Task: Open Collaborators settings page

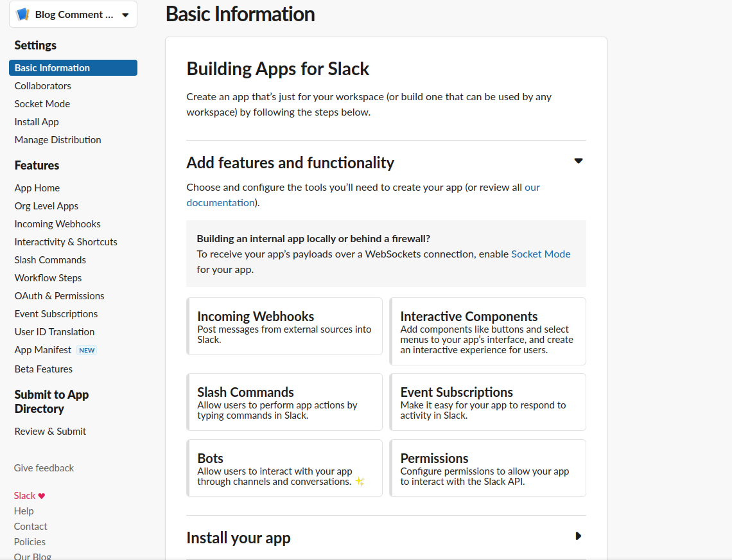Action: [43, 86]
